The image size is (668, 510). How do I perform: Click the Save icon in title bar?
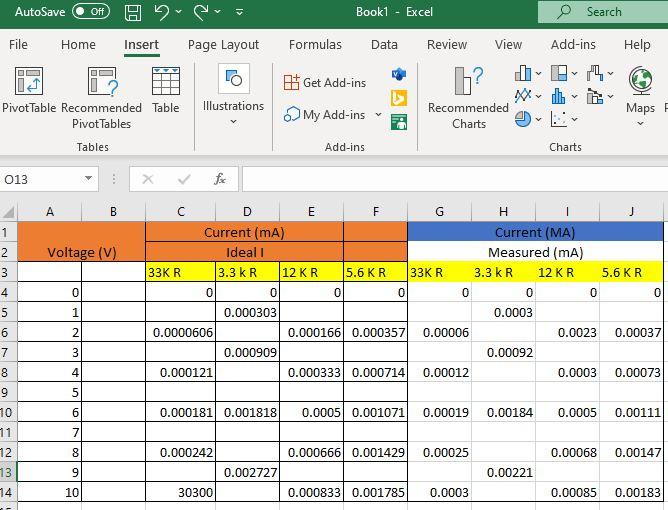click(132, 12)
